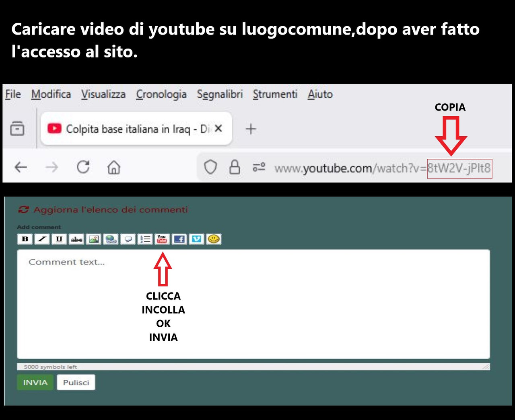Open the Aiuto menu
The image size is (515, 420).
click(x=320, y=94)
